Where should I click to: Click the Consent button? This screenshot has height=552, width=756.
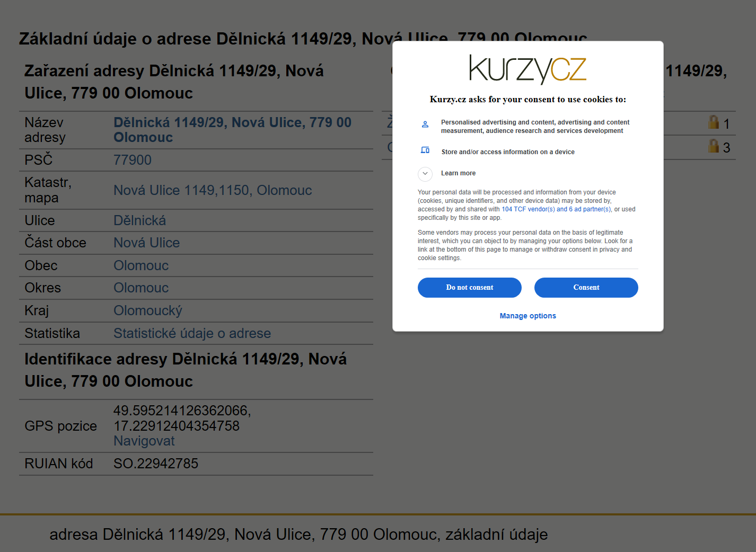(586, 288)
